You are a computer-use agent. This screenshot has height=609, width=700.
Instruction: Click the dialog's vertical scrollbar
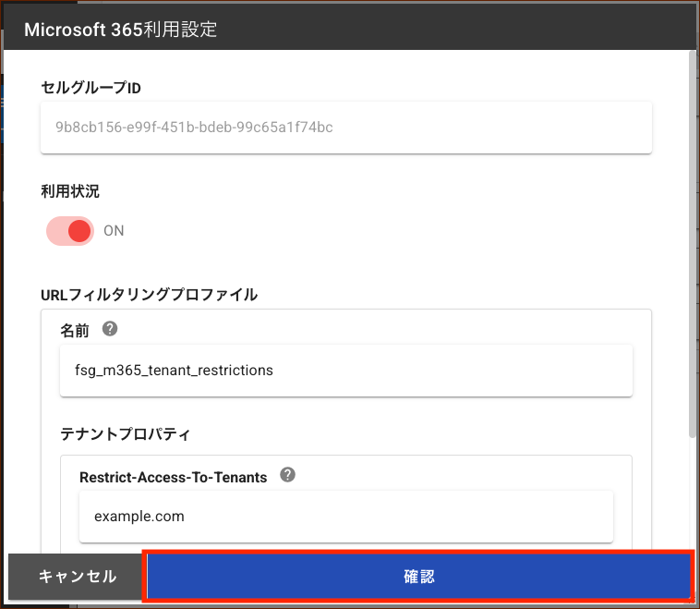click(692, 244)
